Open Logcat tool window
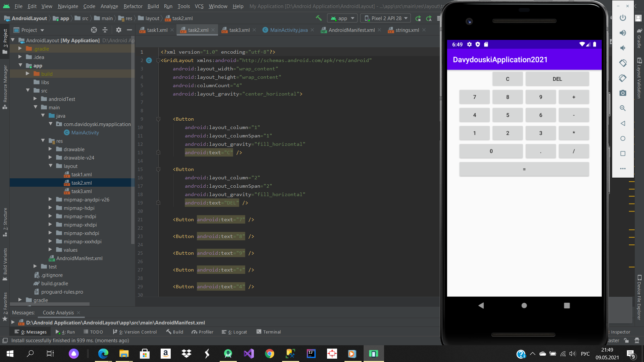 pyautogui.click(x=234, y=332)
